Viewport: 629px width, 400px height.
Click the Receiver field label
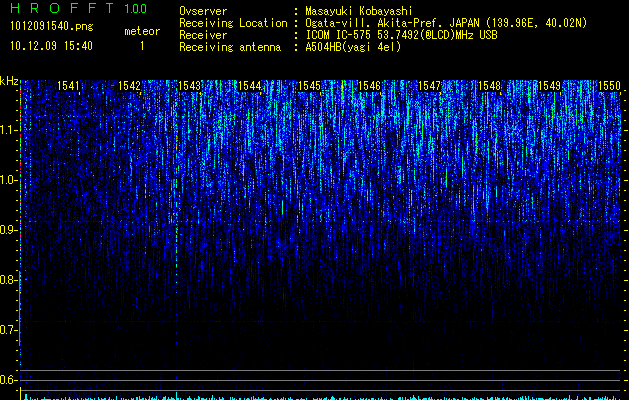203,35
